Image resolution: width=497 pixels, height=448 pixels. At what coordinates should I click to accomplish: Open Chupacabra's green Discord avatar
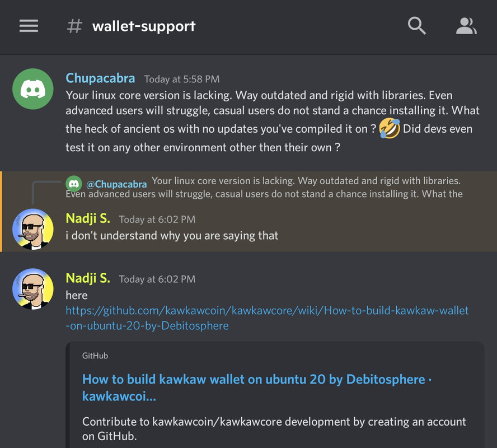(x=32, y=89)
